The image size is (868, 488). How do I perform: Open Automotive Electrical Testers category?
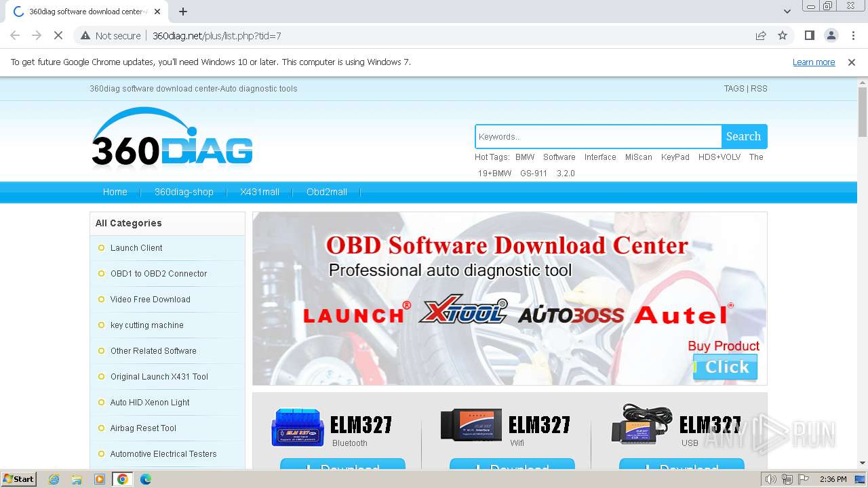click(163, 454)
